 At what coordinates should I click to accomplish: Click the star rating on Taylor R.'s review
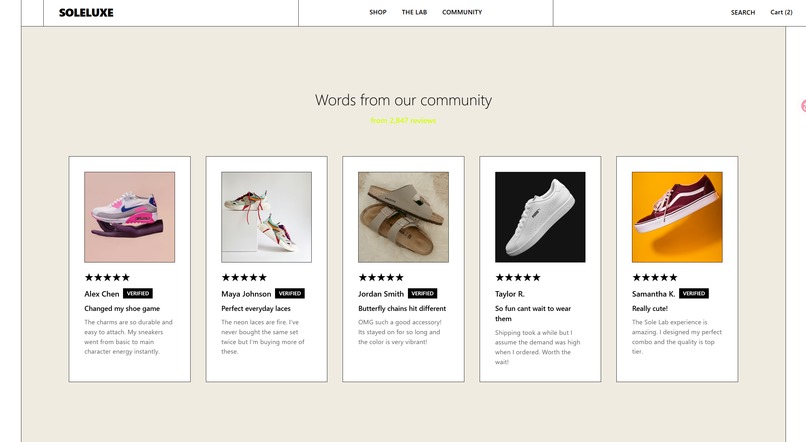pyautogui.click(x=518, y=278)
